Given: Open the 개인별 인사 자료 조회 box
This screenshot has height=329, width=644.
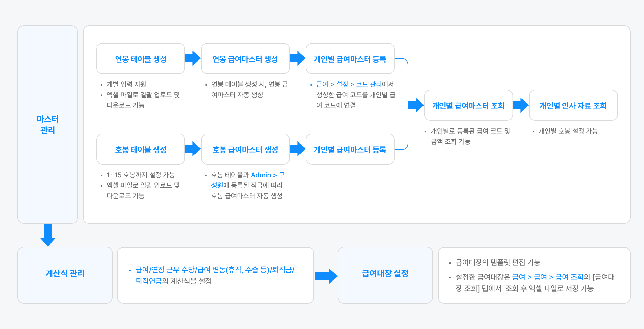Looking at the screenshot, I should [573, 106].
